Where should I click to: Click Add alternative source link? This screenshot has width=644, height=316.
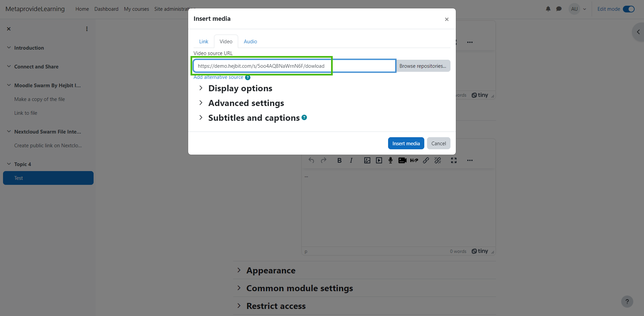click(218, 77)
